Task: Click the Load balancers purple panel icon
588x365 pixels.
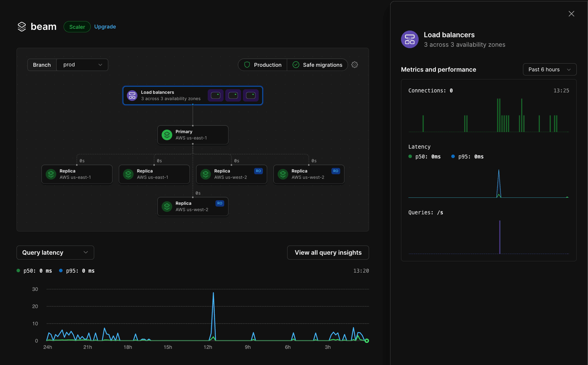Action: (x=410, y=39)
